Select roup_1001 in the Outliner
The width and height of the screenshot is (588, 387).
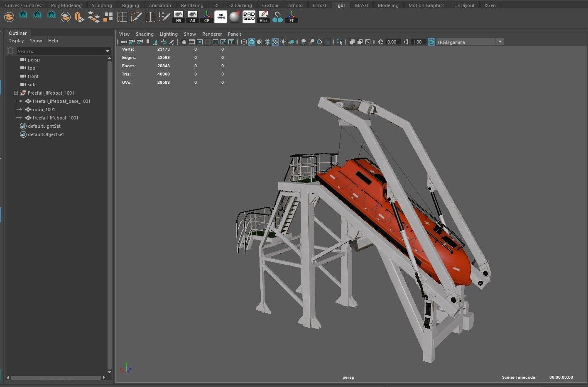coord(44,110)
